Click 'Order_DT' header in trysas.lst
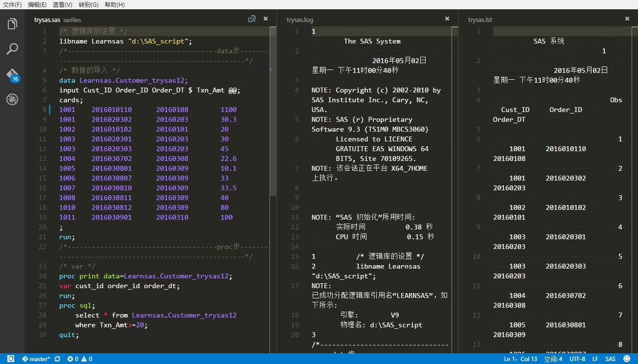 pos(509,119)
